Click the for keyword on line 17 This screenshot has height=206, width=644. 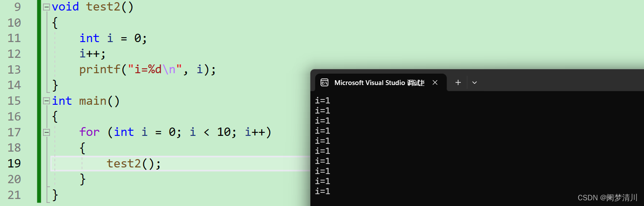click(89, 132)
